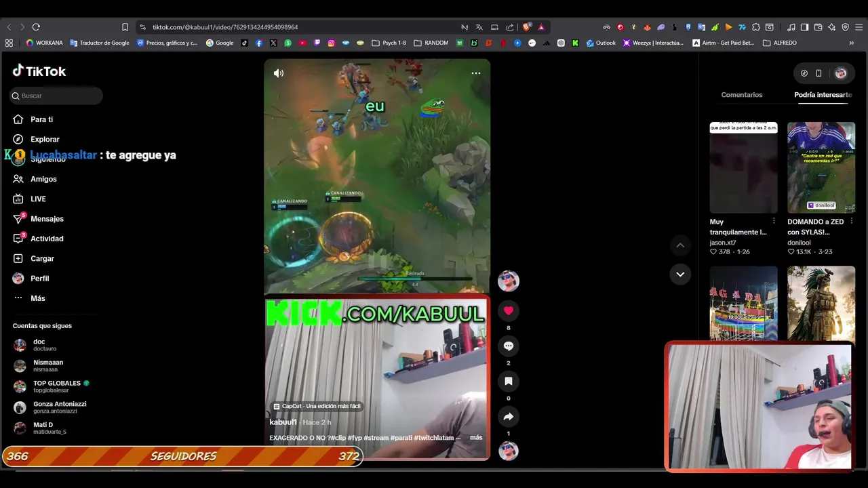
Task: Open the Actividad notifications
Action: click(x=38, y=239)
